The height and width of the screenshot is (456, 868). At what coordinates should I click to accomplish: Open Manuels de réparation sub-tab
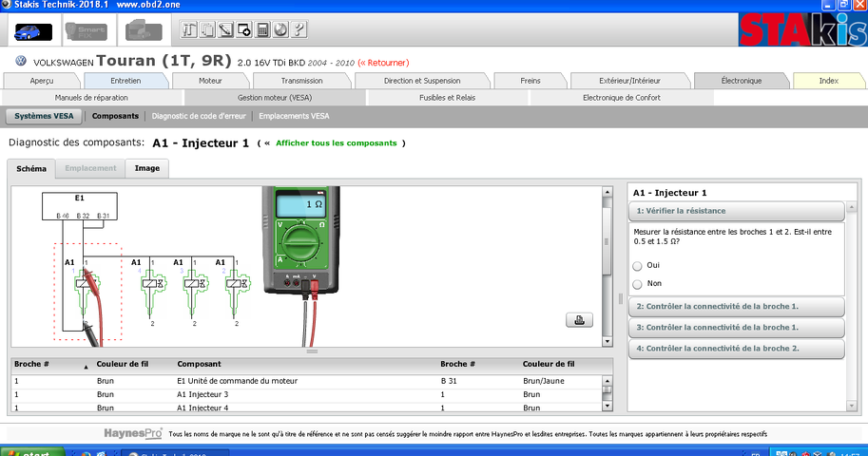click(x=91, y=98)
